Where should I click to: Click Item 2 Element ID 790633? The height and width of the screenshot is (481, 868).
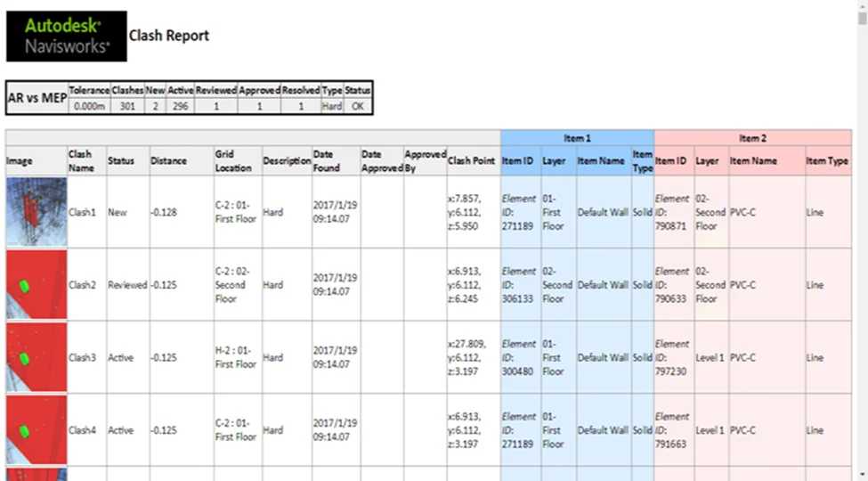(672, 285)
